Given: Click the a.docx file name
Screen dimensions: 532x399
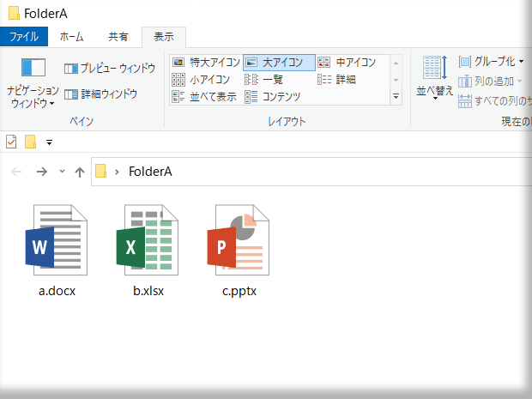Looking at the screenshot, I should [57, 291].
